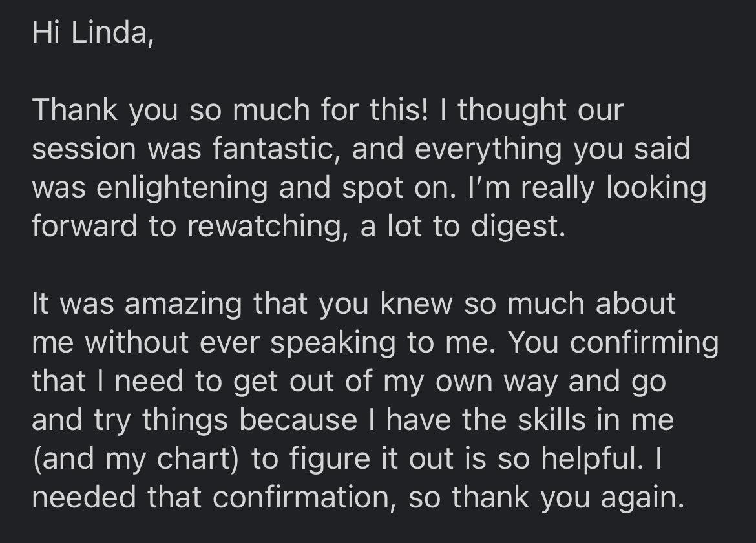Click the word 'confirming'
The width and height of the screenshot is (756, 543).
[644, 343]
